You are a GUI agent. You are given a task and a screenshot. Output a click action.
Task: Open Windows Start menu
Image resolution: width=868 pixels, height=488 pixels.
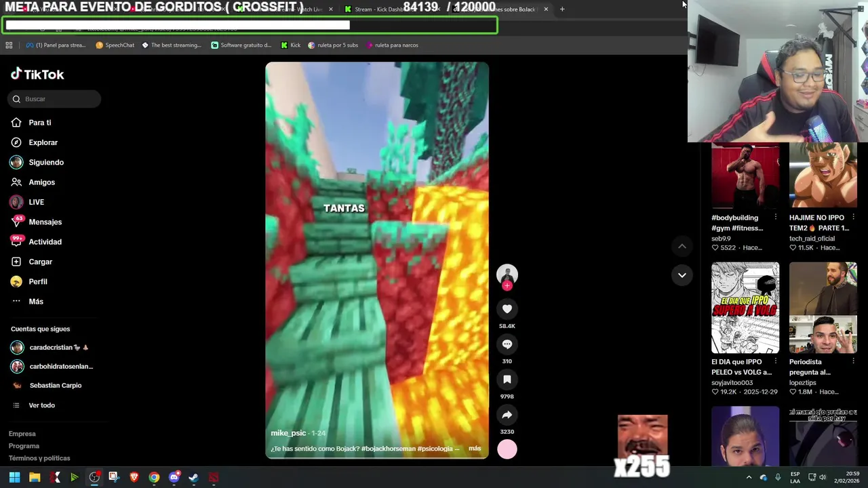tap(14, 477)
